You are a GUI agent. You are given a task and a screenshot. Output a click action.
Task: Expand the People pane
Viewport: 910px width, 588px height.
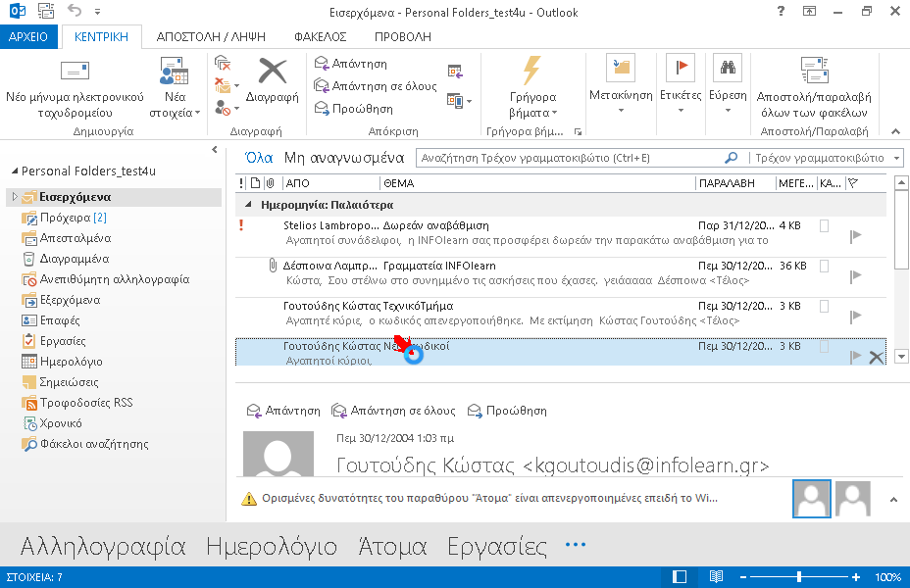893,499
